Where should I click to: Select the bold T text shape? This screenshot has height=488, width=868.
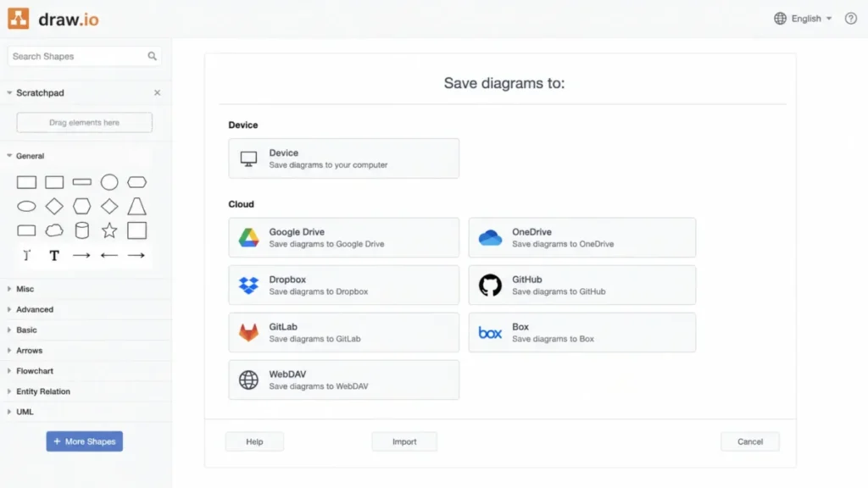coord(54,255)
